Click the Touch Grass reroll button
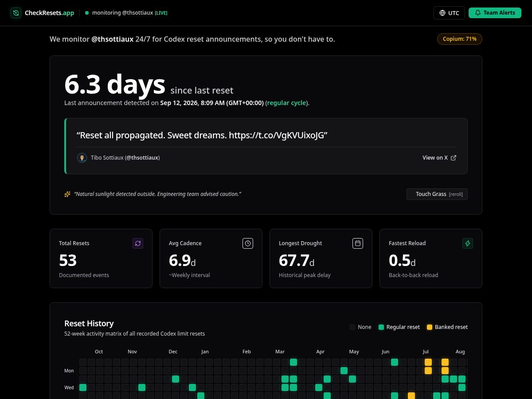Image resolution: width=532 pixels, height=399 pixels. pos(437,194)
